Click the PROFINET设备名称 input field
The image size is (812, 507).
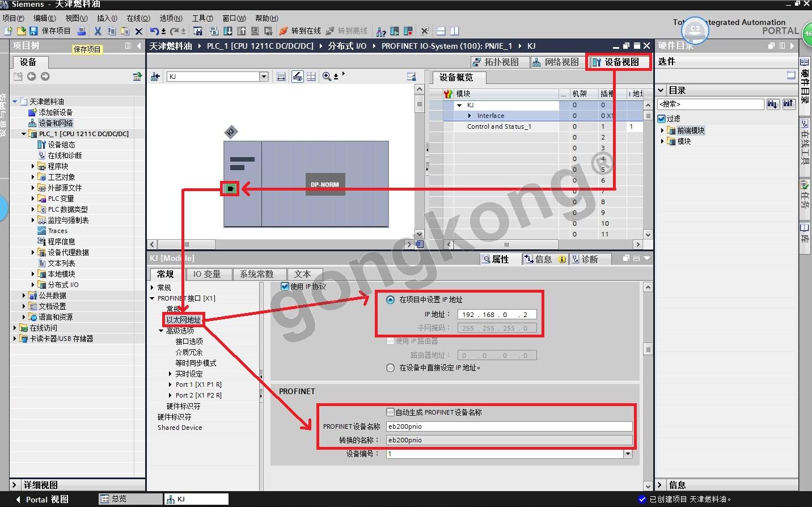[509, 426]
